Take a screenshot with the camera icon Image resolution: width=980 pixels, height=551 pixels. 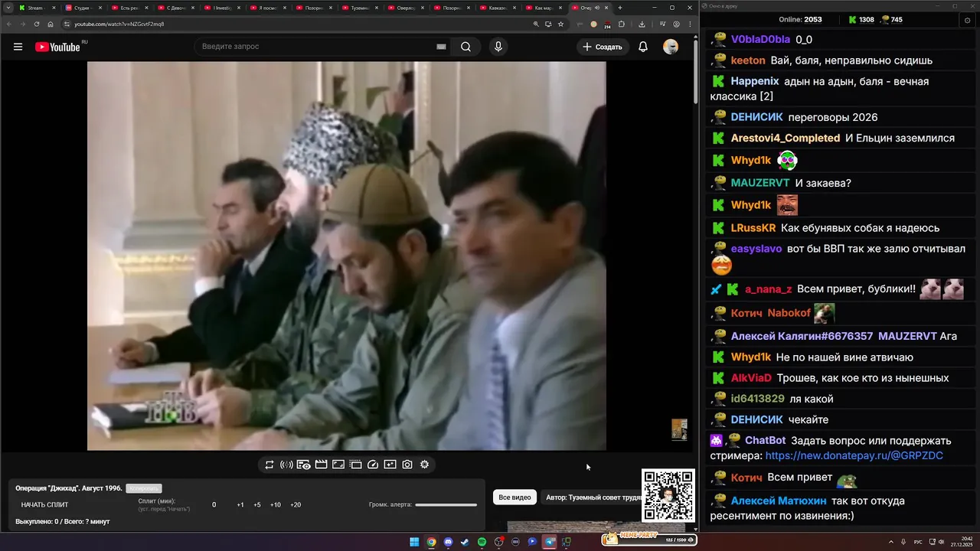tap(407, 465)
